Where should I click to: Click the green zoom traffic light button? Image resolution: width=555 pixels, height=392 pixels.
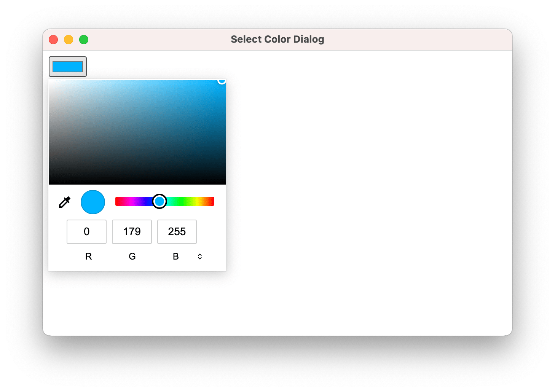(x=83, y=39)
